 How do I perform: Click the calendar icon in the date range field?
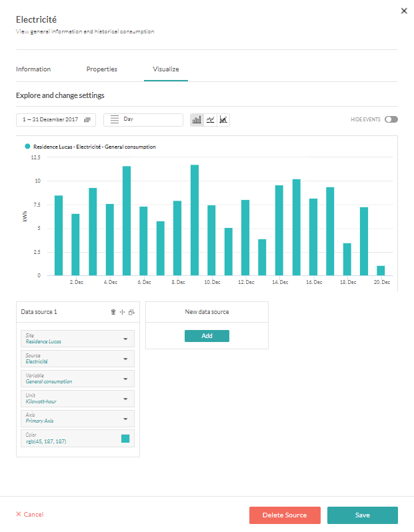point(87,120)
